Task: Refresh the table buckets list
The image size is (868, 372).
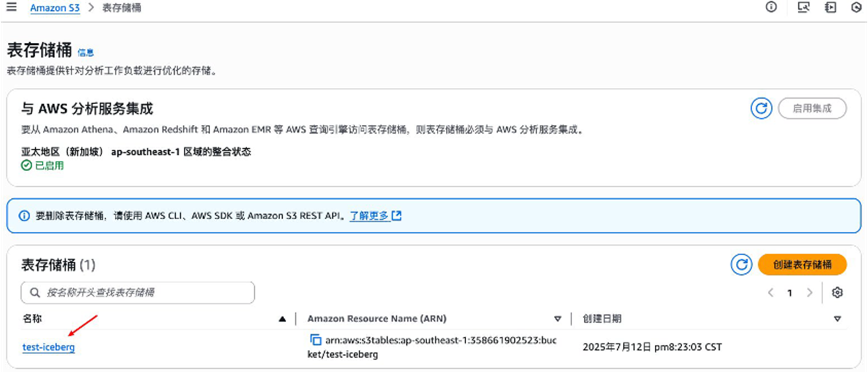Action: click(x=741, y=264)
